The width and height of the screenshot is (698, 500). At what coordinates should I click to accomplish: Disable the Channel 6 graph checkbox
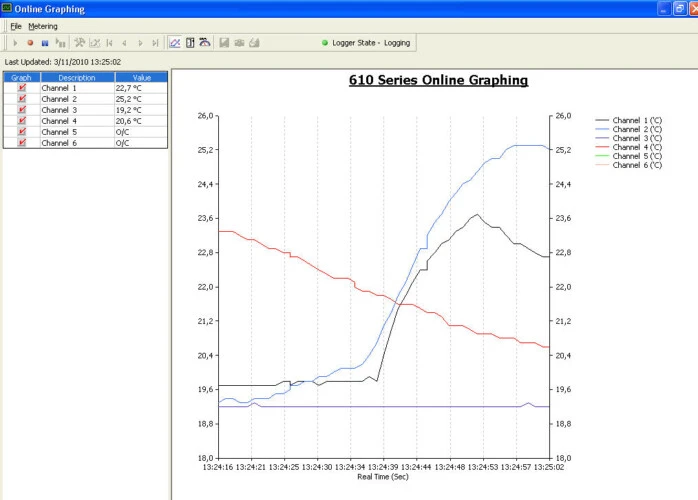22,143
